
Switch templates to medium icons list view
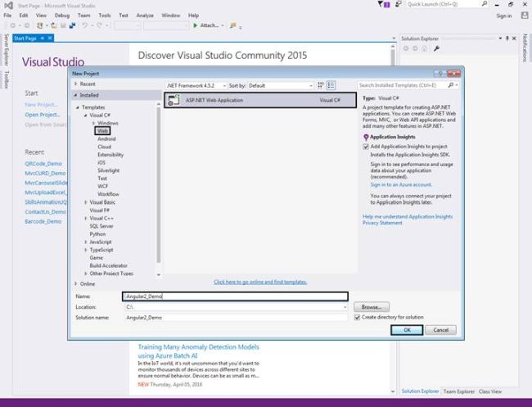tap(331, 85)
